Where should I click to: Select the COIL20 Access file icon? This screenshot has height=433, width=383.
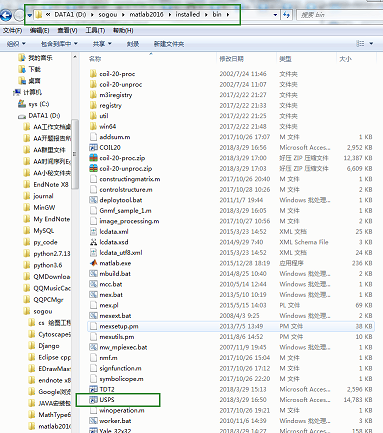[93, 147]
